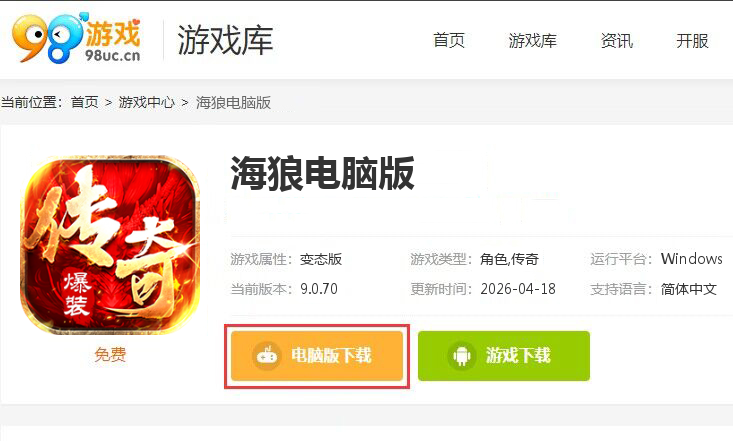Click the 9.0.70 version number
This screenshot has height=441, width=733.
pyautogui.click(x=319, y=289)
